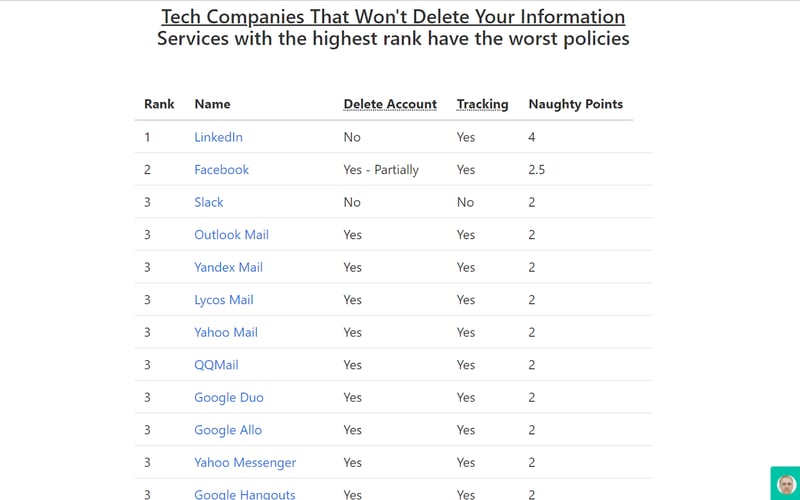Click the Naughty Points column header
This screenshot has height=500, width=800.
click(575, 104)
